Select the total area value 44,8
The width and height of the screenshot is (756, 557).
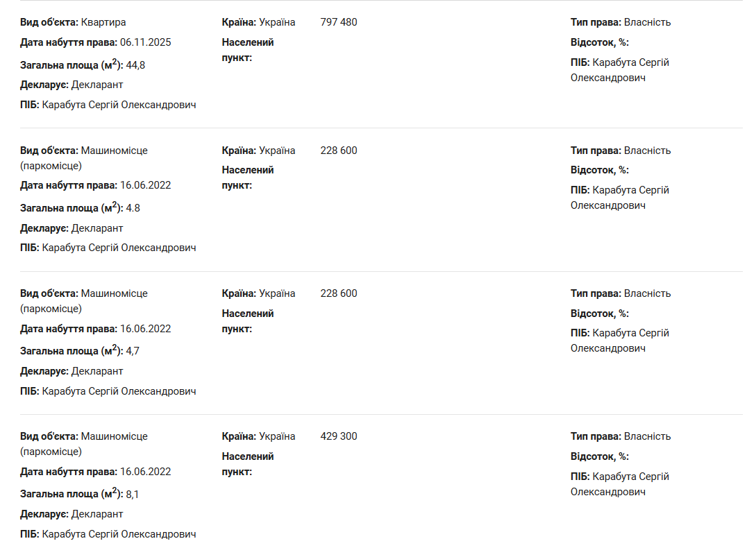[x=135, y=65]
